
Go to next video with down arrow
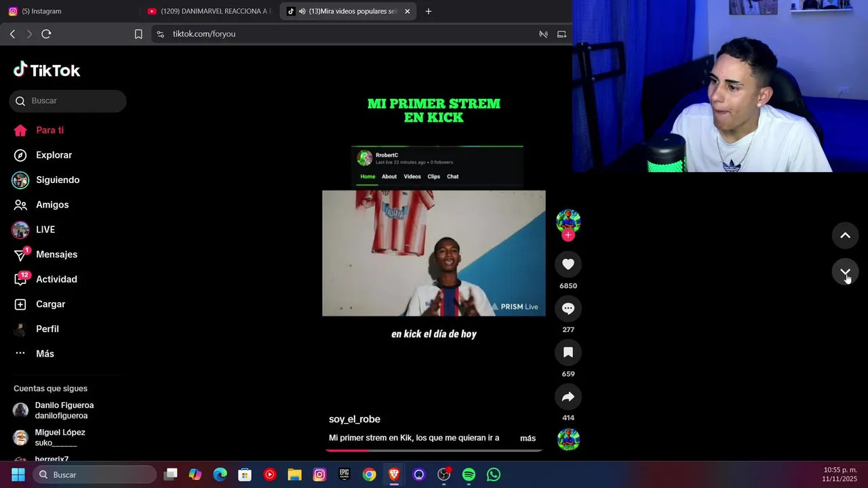click(x=845, y=272)
